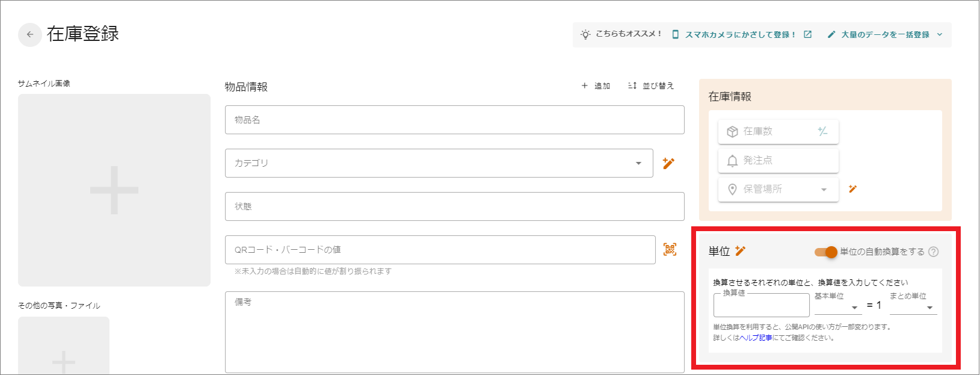980x375 pixels.
Task: Click the 並び替え button
Action: point(651,86)
